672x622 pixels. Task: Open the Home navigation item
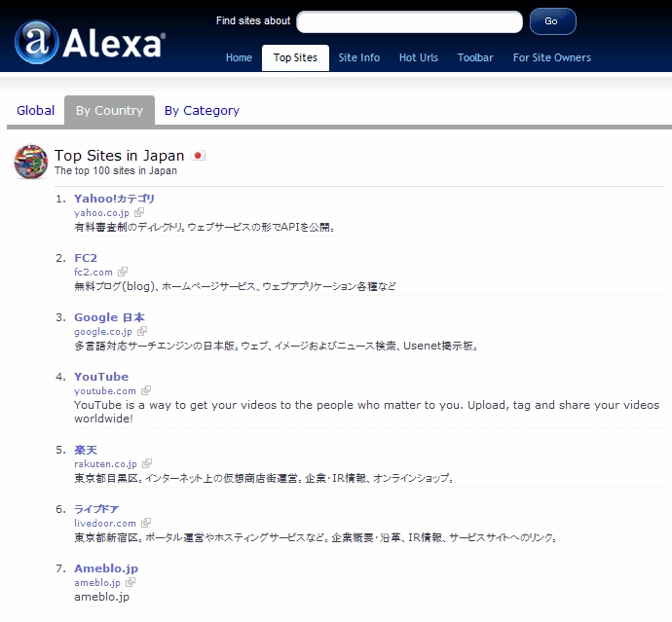point(239,57)
